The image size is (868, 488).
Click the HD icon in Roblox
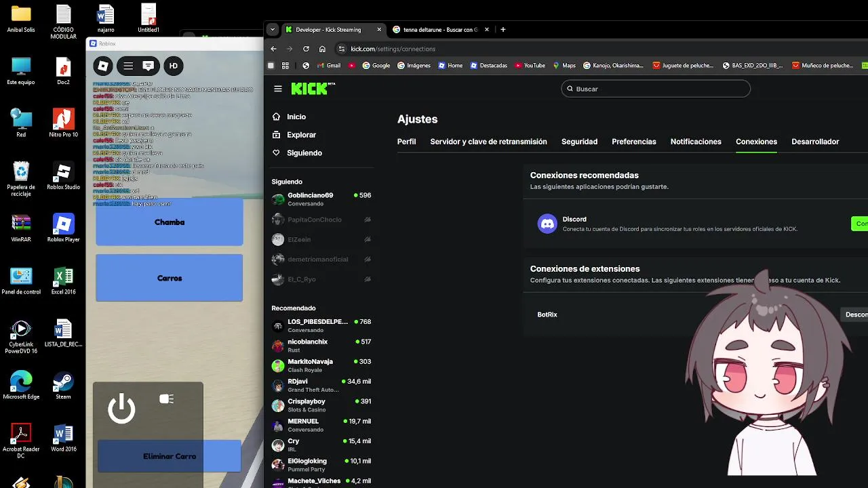coord(174,66)
